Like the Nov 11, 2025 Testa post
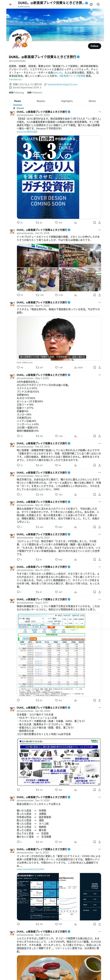Image resolution: width=110 pixels, height=980 pixels. point(57,367)
